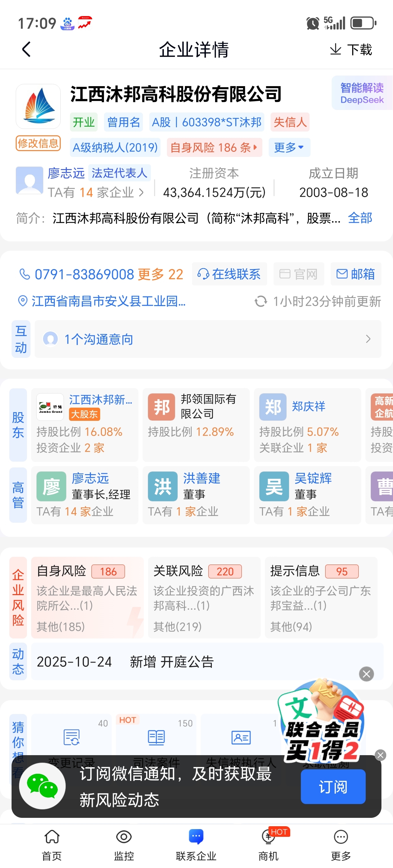Tap red stock chart notification icon
The image size is (393, 868).
coord(85,23)
